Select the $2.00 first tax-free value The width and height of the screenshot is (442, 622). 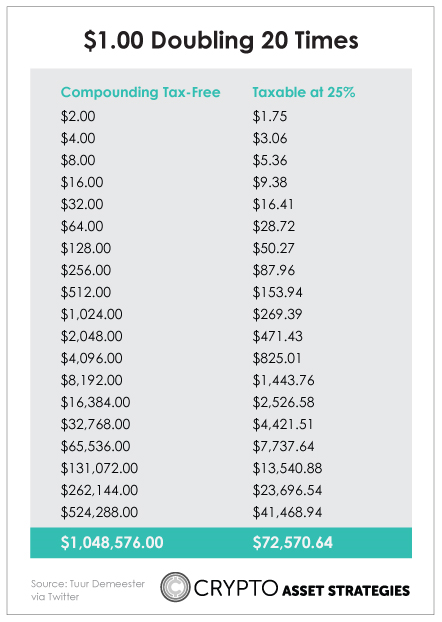click(78, 116)
